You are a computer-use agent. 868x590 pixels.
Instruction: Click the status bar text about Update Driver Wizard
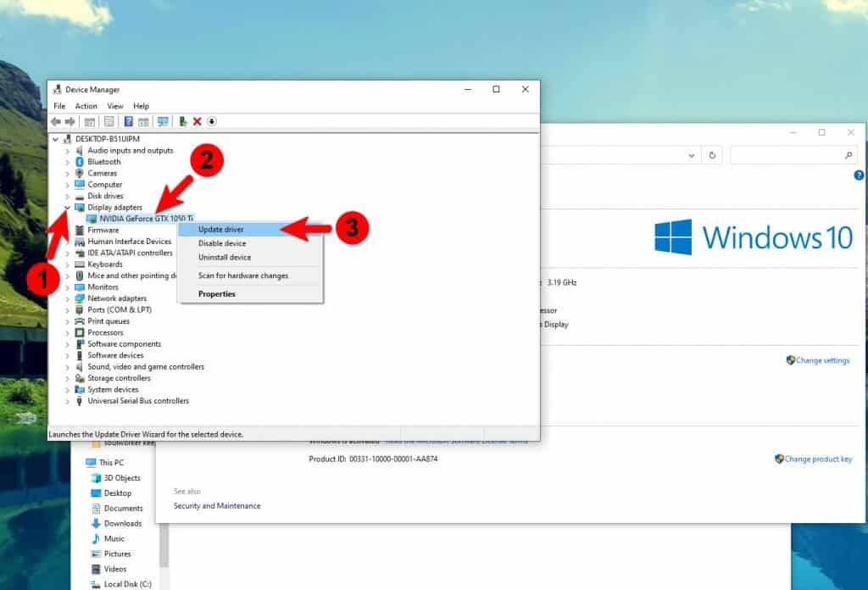point(146,435)
